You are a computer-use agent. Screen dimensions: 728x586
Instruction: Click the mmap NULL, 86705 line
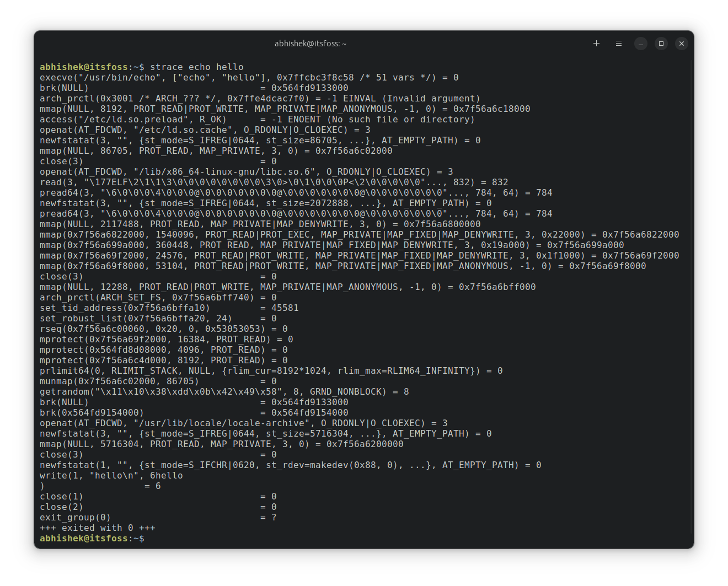(216, 151)
